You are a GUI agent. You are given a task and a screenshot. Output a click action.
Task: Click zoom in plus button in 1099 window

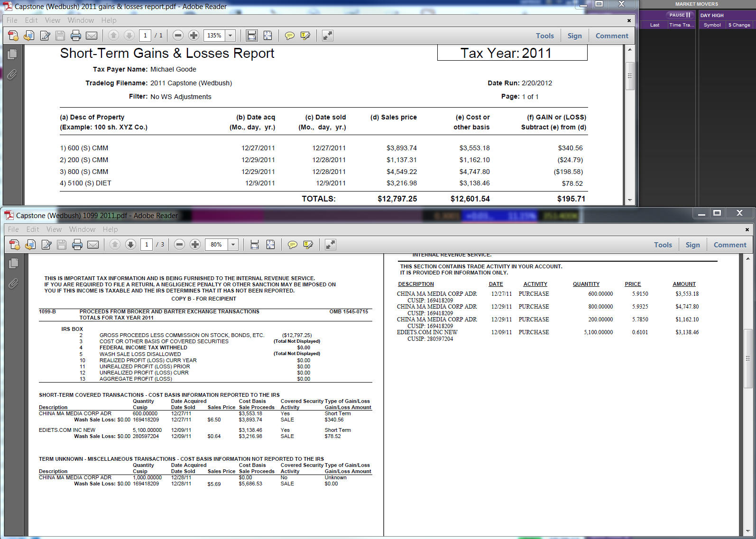195,245
